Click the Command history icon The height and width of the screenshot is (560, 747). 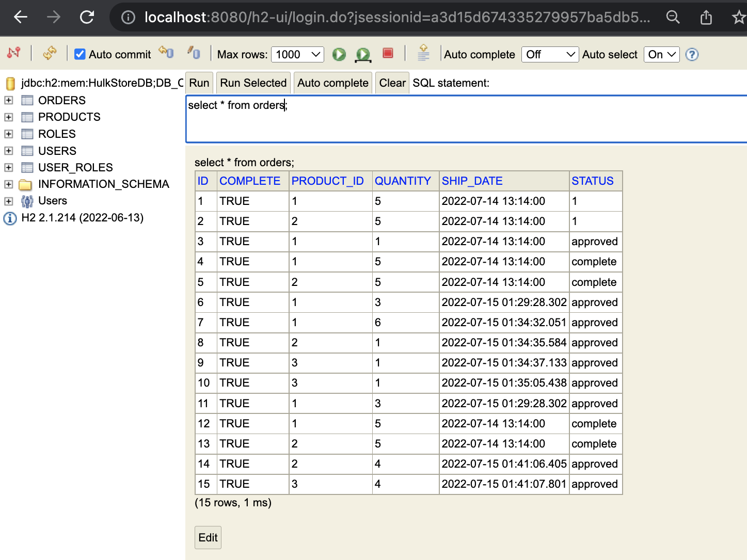coord(423,53)
